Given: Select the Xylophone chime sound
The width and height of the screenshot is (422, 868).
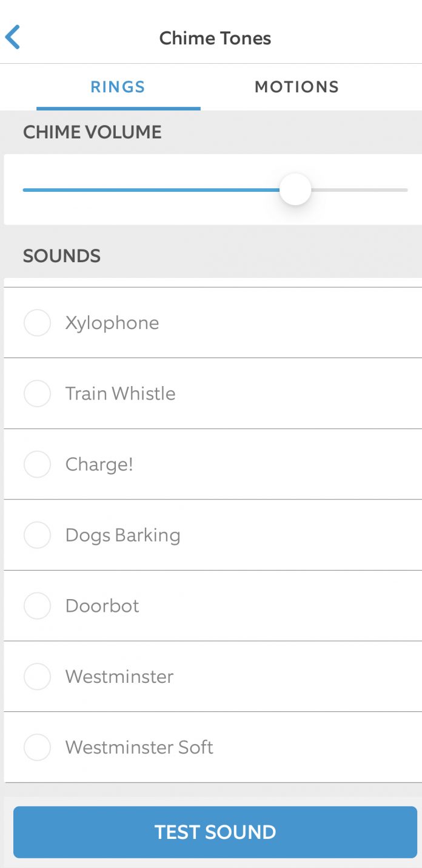Looking at the screenshot, I should [37, 322].
